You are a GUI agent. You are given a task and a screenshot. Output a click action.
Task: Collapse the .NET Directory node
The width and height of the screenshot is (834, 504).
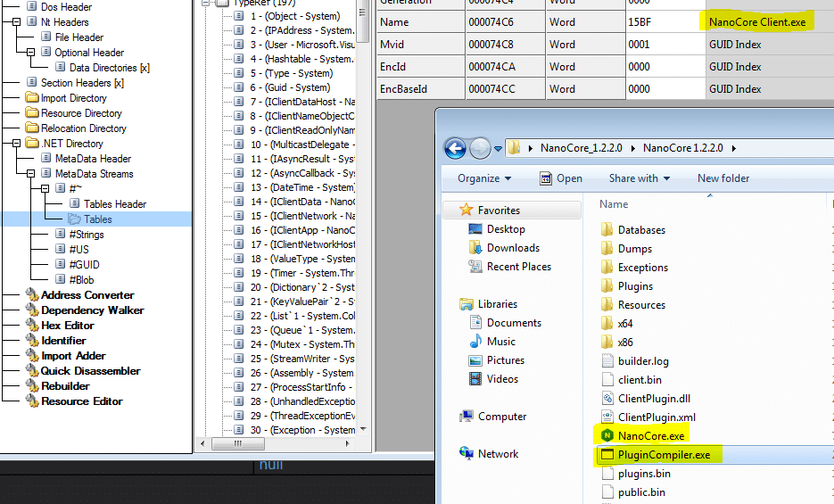pos(16,144)
